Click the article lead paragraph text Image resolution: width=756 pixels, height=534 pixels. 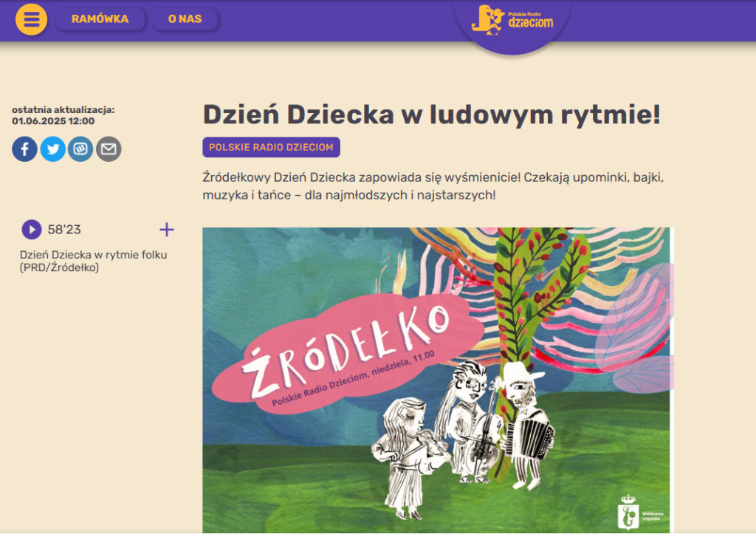coord(433,186)
